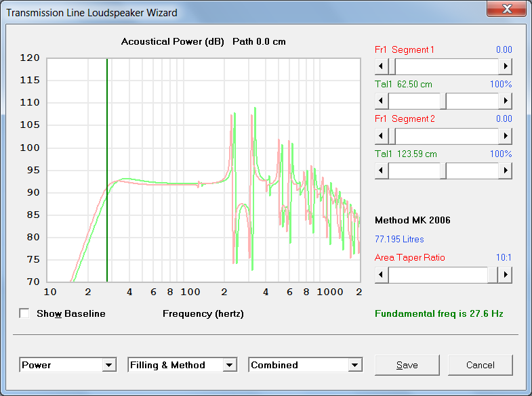532x396 pixels.
Task: Click the '77.195 Litres' volume value
Action: pyautogui.click(x=399, y=239)
